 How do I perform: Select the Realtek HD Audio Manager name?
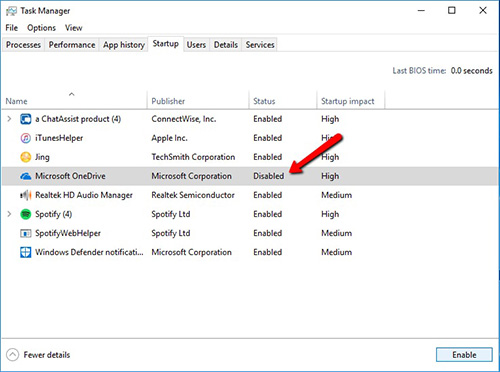point(84,195)
